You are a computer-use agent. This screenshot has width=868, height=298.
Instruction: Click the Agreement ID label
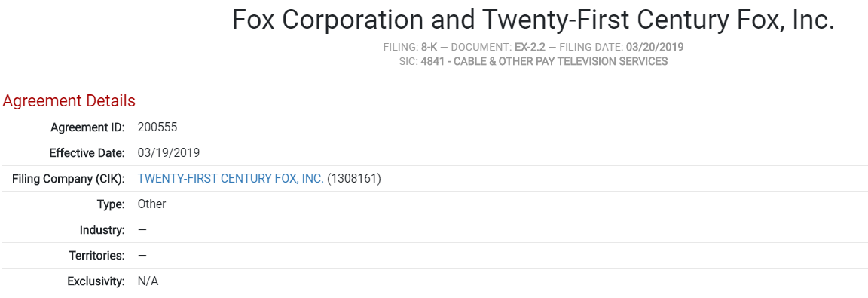[x=87, y=127]
